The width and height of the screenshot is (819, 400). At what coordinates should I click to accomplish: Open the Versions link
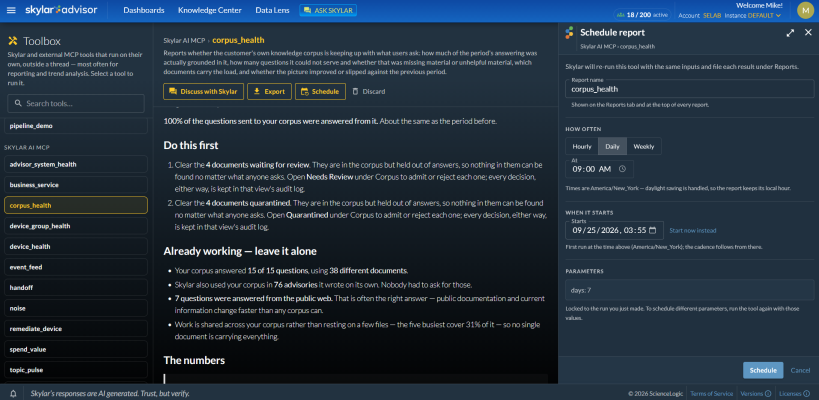tap(752, 394)
